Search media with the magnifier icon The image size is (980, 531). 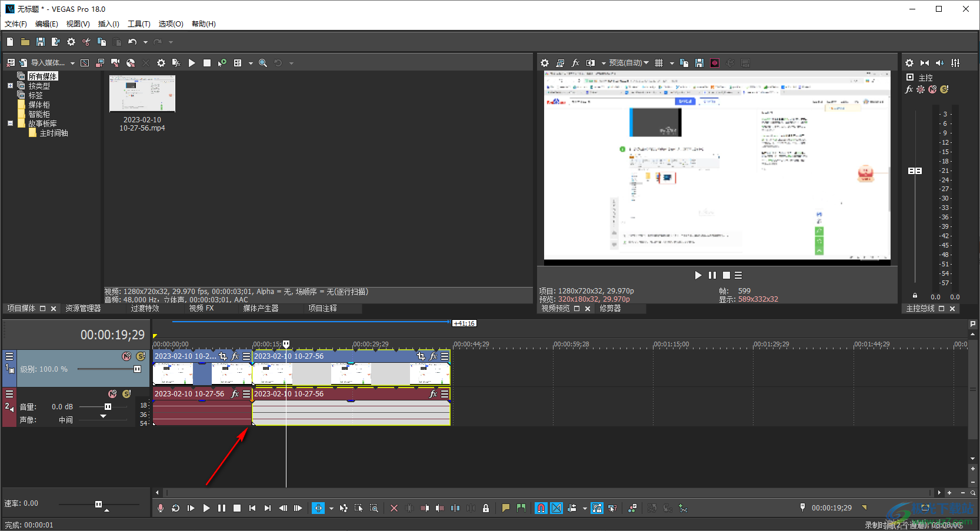(263, 63)
